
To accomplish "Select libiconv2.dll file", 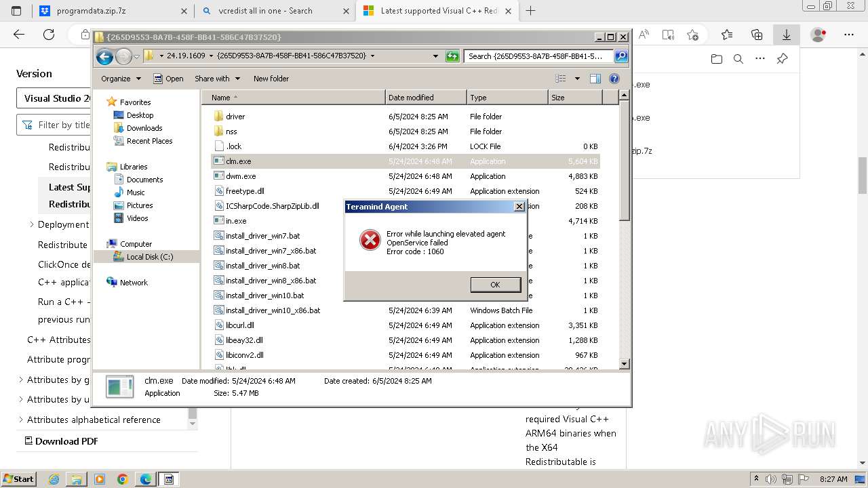I will pos(244,355).
